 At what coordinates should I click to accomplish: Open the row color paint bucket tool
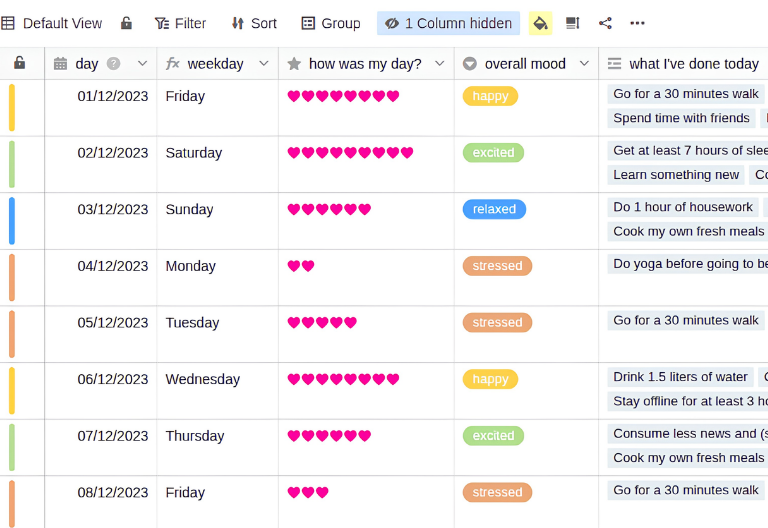[540, 23]
